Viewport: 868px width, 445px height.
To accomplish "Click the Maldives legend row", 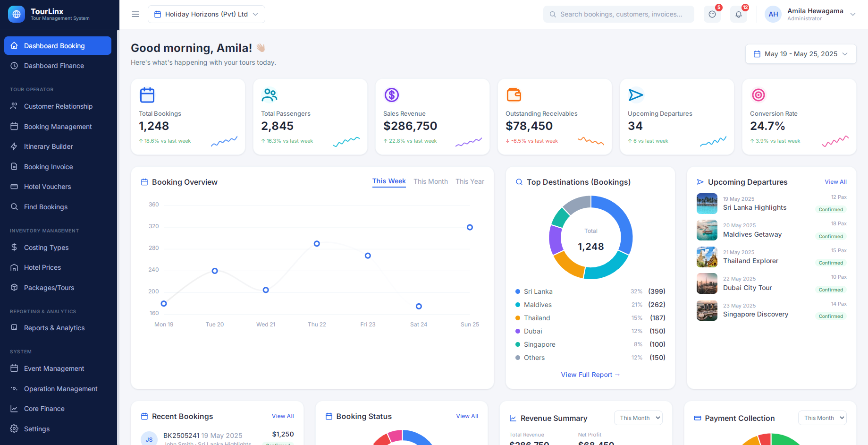I will point(590,305).
